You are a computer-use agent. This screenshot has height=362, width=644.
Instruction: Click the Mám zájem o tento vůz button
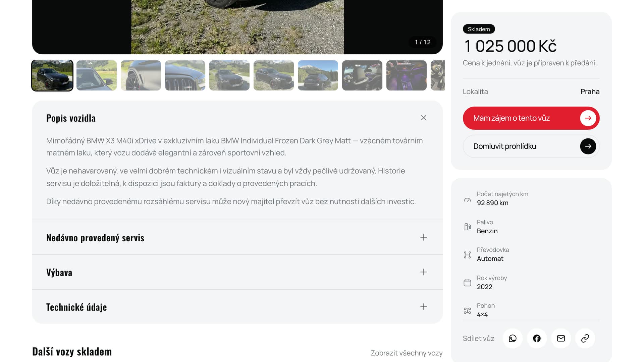coord(531,118)
